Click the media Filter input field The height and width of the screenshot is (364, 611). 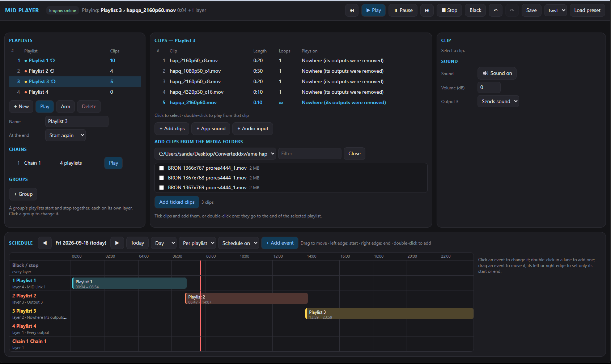click(310, 154)
